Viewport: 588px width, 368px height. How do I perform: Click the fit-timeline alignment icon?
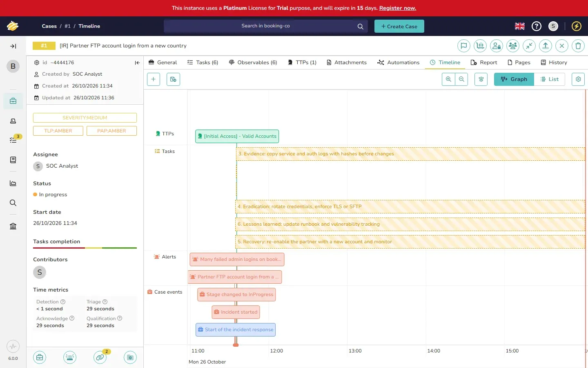click(x=481, y=79)
